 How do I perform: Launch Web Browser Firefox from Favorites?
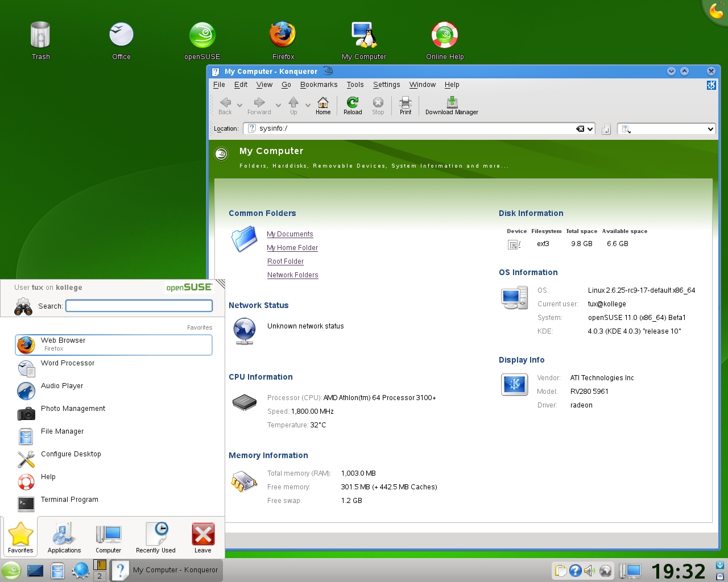(114, 344)
